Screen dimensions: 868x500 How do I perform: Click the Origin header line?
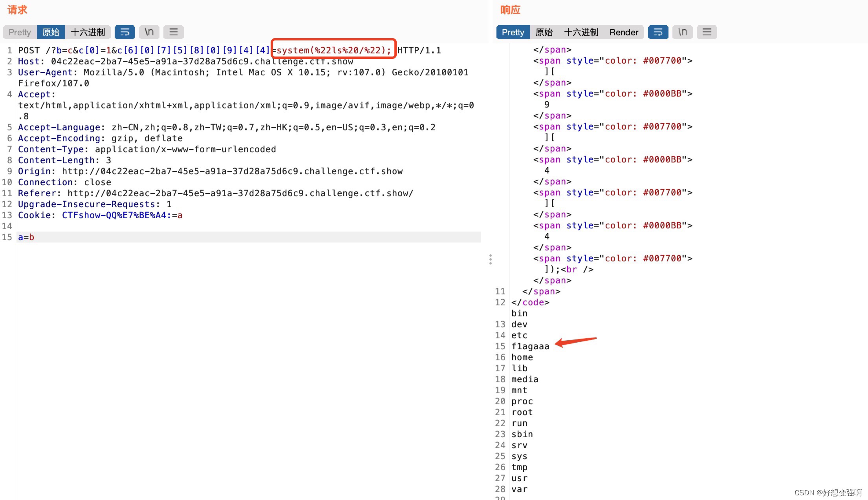pyautogui.click(x=210, y=171)
